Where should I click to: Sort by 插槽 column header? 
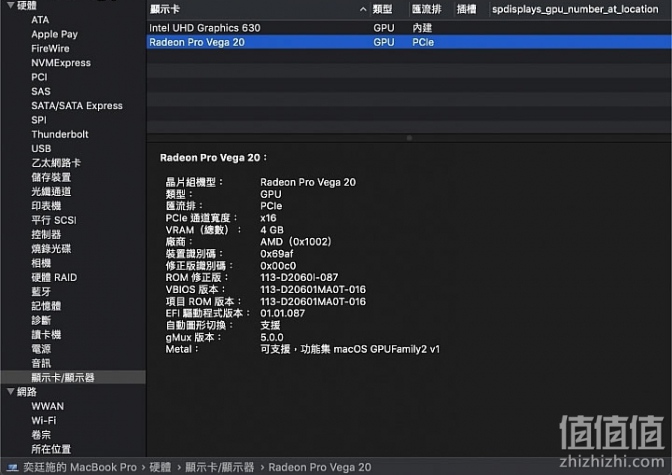click(x=466, y=9)
